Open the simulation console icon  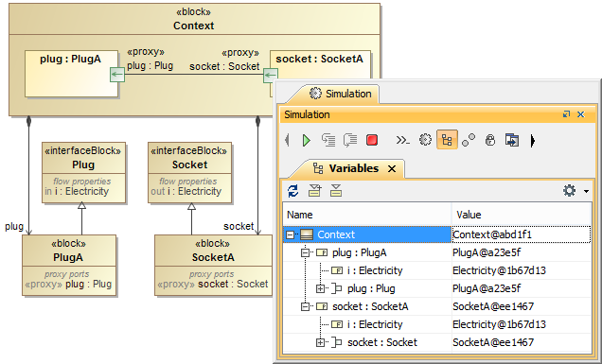point(402,140)
